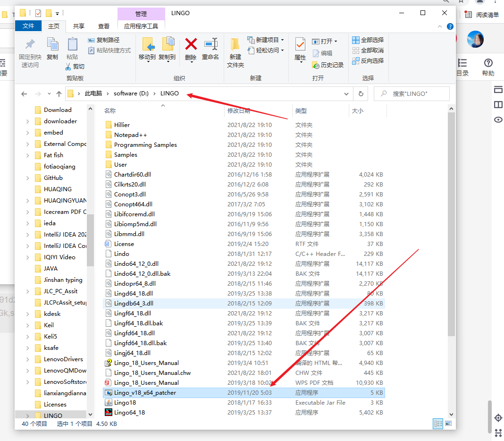
Task: Open Application Tools (应用程序工具) tab
Action: click(x=141, y=26)
